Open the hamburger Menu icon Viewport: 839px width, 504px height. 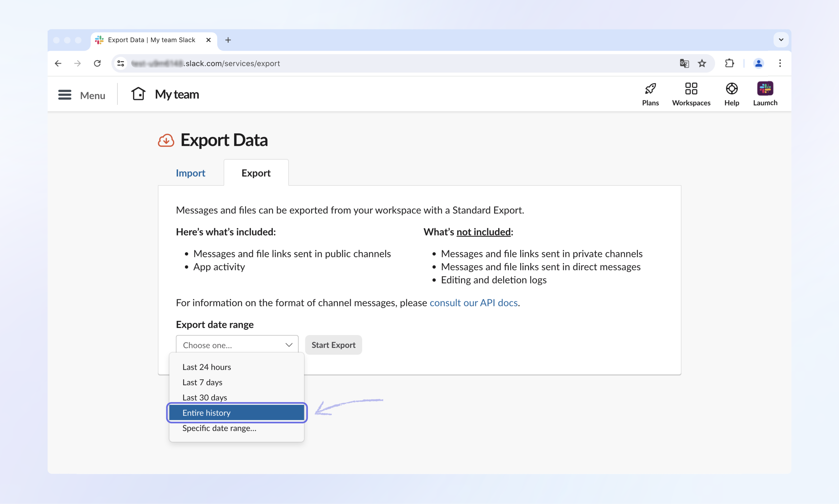coord(65,95)
